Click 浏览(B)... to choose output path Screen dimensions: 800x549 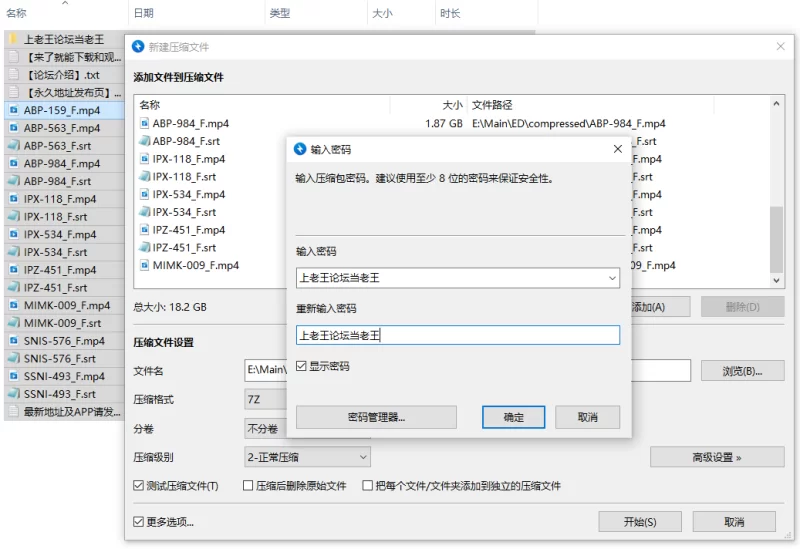pyautogui.click(x=742, y=371)
